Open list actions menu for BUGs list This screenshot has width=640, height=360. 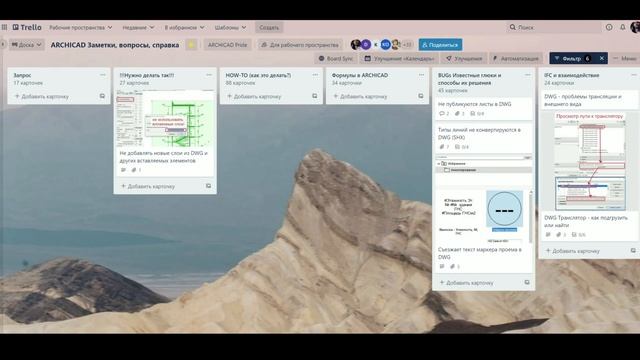(527, 75)
